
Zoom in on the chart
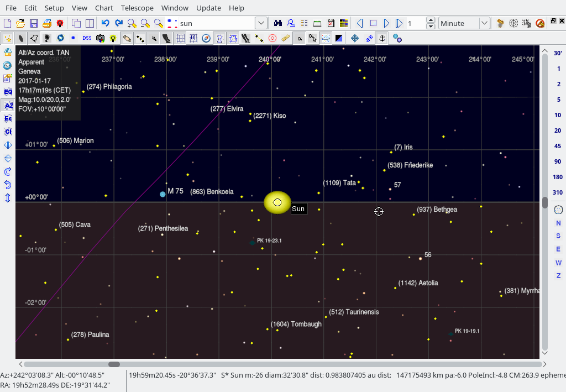coord(132,23)
